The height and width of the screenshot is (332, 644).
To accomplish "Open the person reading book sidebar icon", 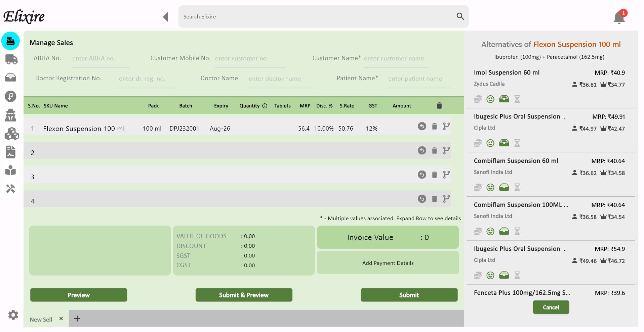I will pyautogui.click(x=10, y=170).
